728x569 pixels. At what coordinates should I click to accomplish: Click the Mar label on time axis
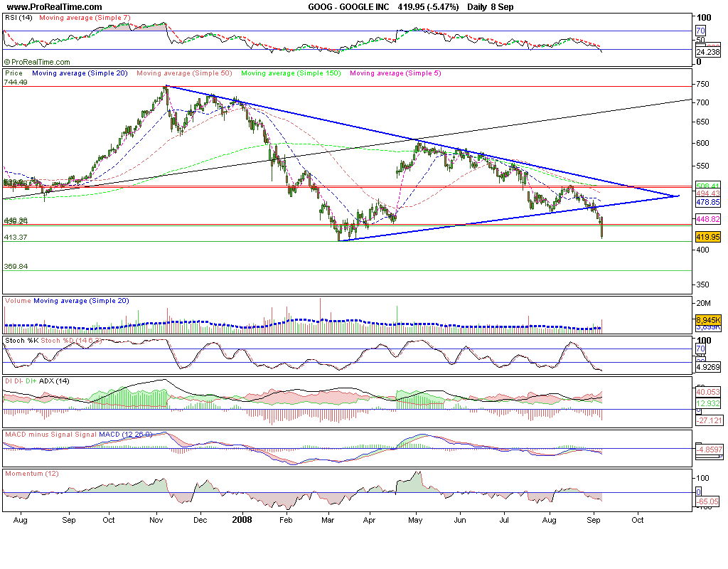tap(328, 520)
